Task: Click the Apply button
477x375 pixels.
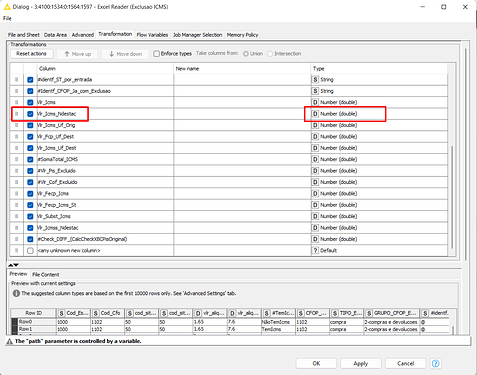Action: [x=361, y=363]
